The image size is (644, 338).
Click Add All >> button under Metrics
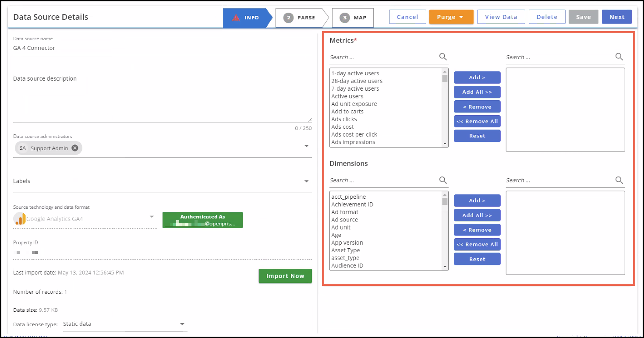[477, 92]
